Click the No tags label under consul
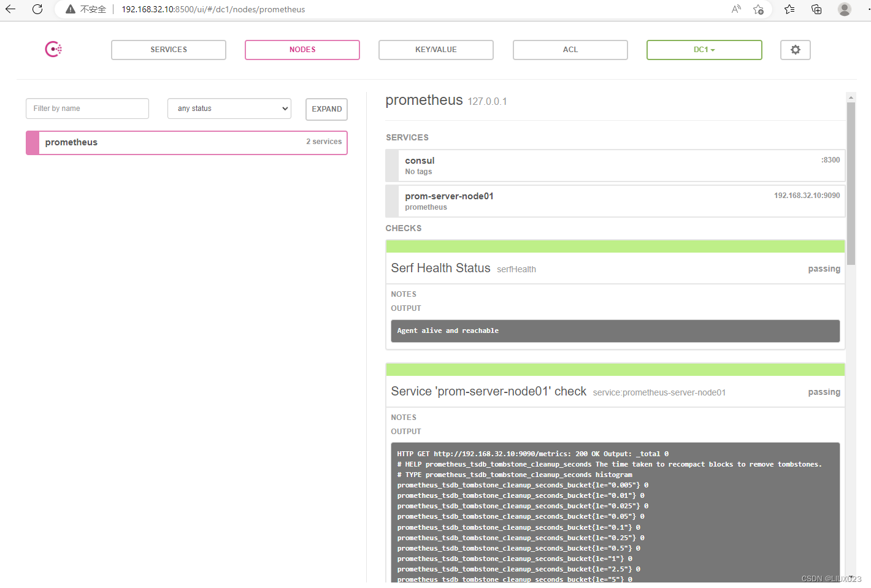871x588 pixels. [418, 172]
